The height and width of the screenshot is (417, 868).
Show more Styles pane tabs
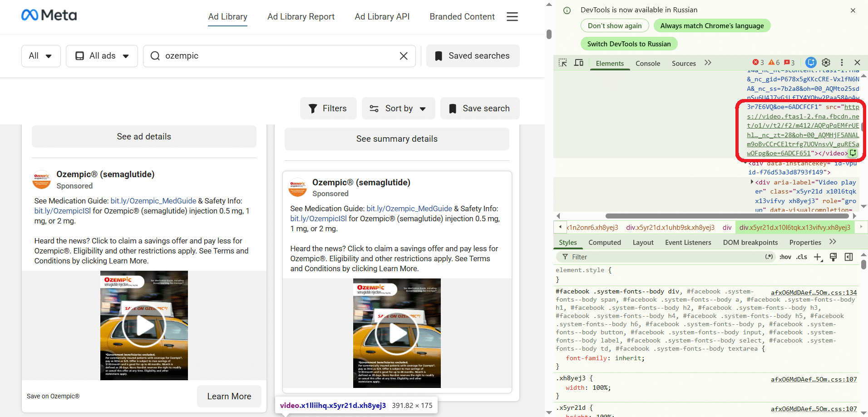833,242
